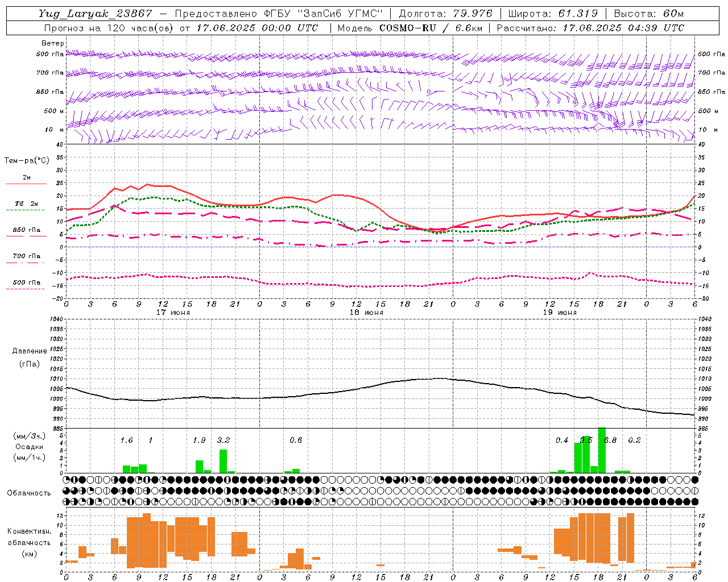Image resolution: width=728 pixels, height=582 pixels.
Task: Click the 3.2 precipitation total
Action: [x=224, y=440]
